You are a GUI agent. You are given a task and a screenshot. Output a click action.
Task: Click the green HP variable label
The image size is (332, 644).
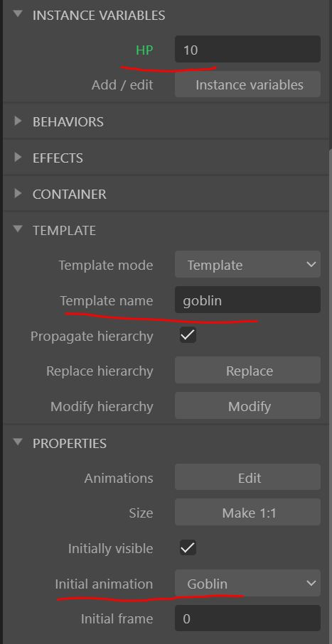coord(144,50)
